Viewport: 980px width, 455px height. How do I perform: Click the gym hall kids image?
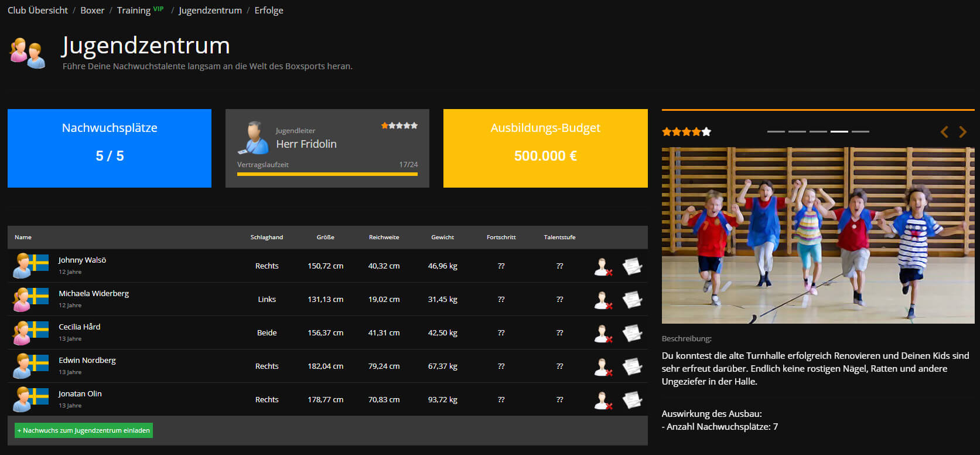coord(818,235)
